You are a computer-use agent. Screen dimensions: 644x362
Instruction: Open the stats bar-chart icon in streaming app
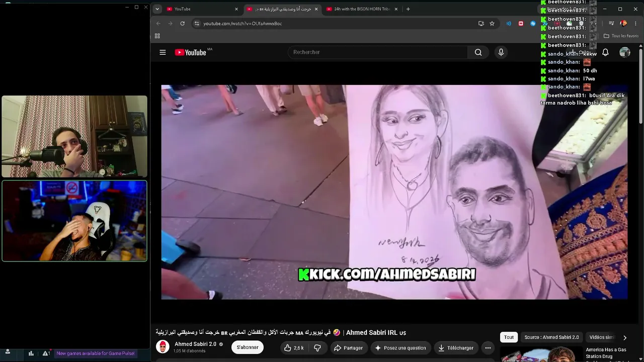(x=31, y=353)
